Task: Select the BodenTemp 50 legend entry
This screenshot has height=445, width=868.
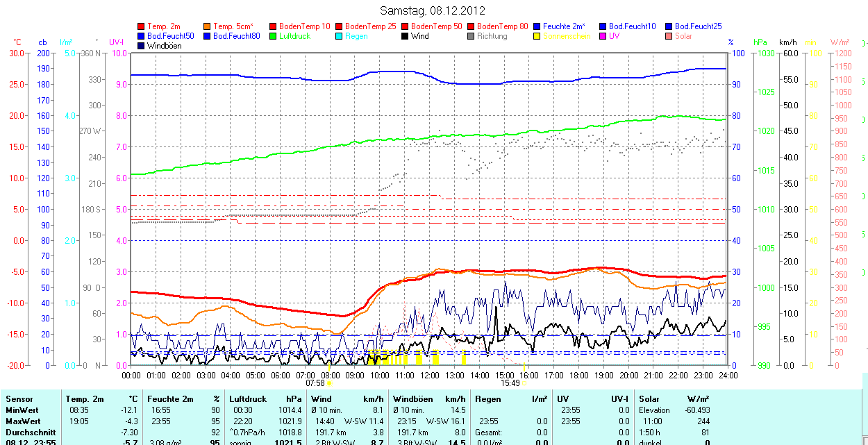Action: [437, 26]
